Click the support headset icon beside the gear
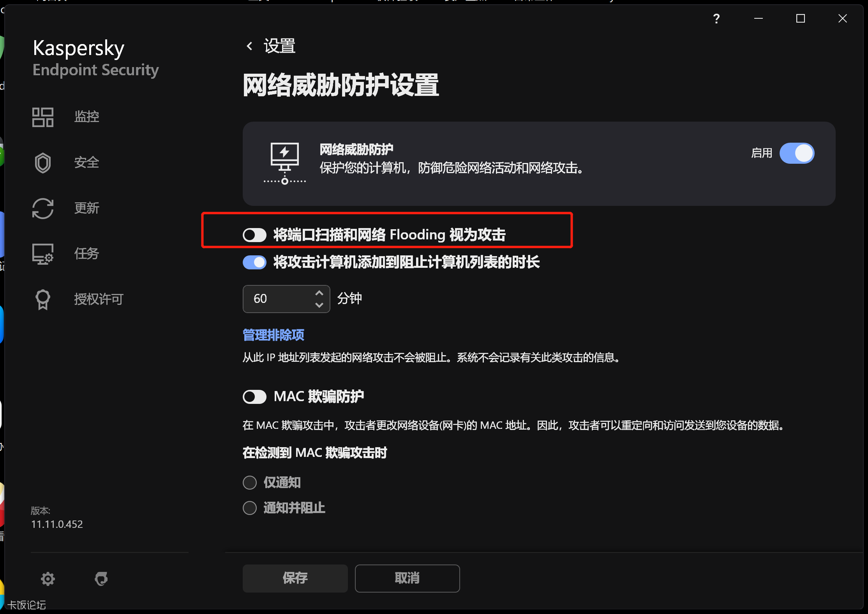This screenshot has width=868, height=614. pyautogui.click(x=101, y=579)
